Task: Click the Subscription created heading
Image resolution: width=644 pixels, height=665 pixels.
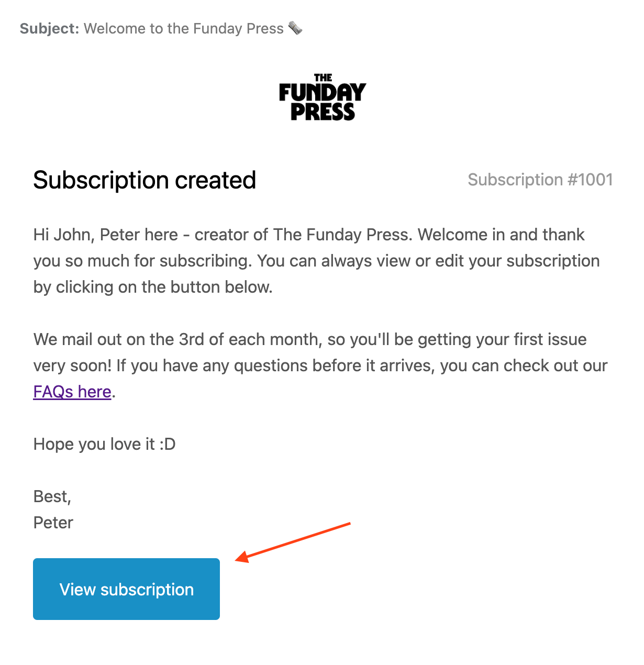Action: click(x=145, y=180)
